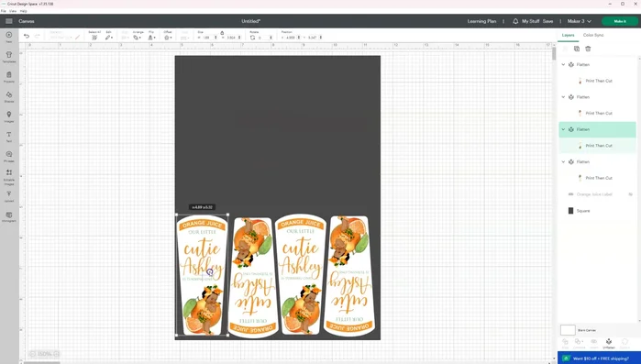The width and height of the screenshot is (641, 364).
Task: Open the Maker 3 machine dropdown
Action: [x=580, y=21]
